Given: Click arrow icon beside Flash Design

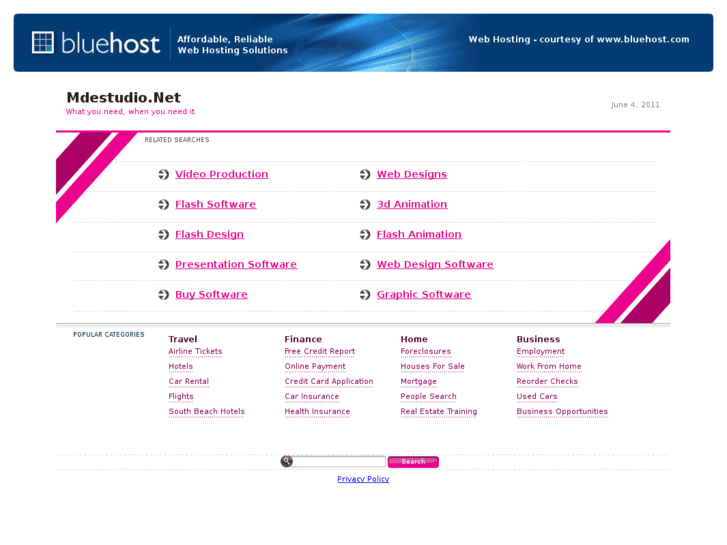Looking at the screenshot, I should [163, 235].
